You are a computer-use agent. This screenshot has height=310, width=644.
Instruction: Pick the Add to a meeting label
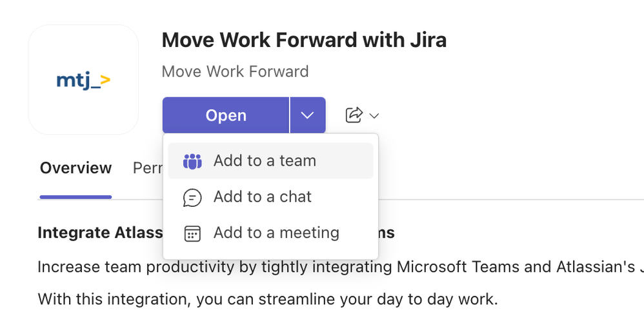(276, 233)
